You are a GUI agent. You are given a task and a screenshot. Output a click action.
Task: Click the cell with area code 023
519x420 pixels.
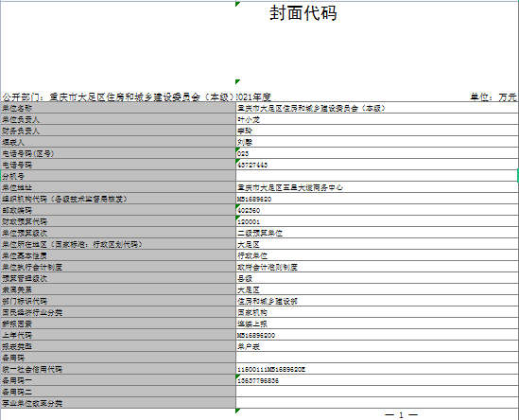(376, 153)
